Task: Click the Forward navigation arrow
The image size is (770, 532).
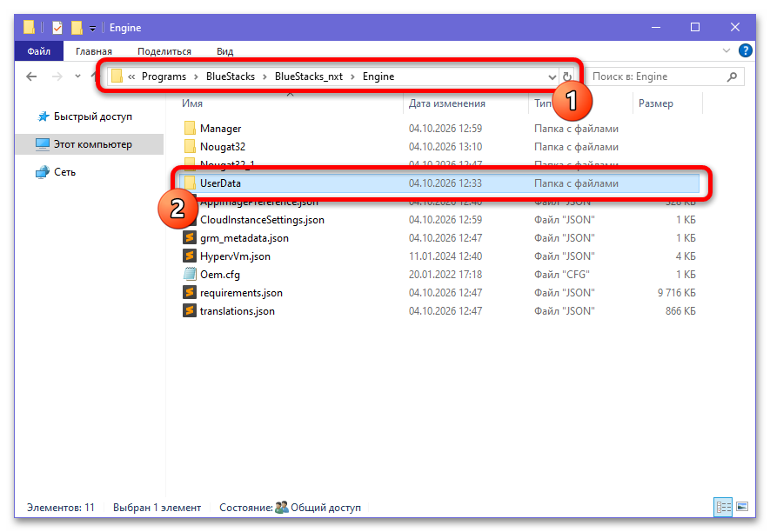Action: [57, 76]
